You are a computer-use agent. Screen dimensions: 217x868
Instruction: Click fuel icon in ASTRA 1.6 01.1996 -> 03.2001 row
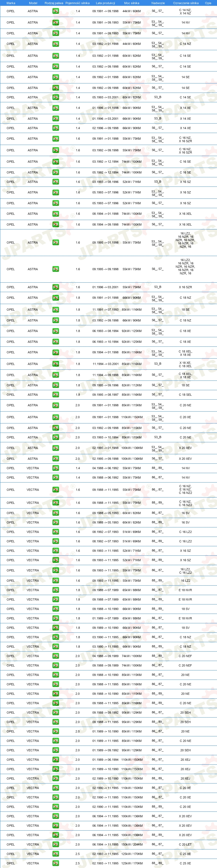(56, 287)
